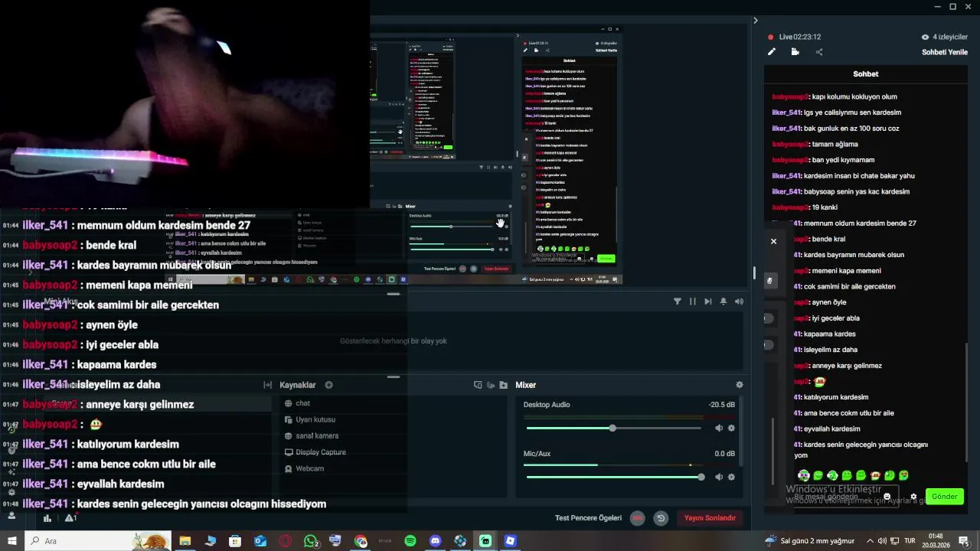Screen dimensions: 980x551
Task: Mute event notifications with the bell icon
Action: point(724,302)
